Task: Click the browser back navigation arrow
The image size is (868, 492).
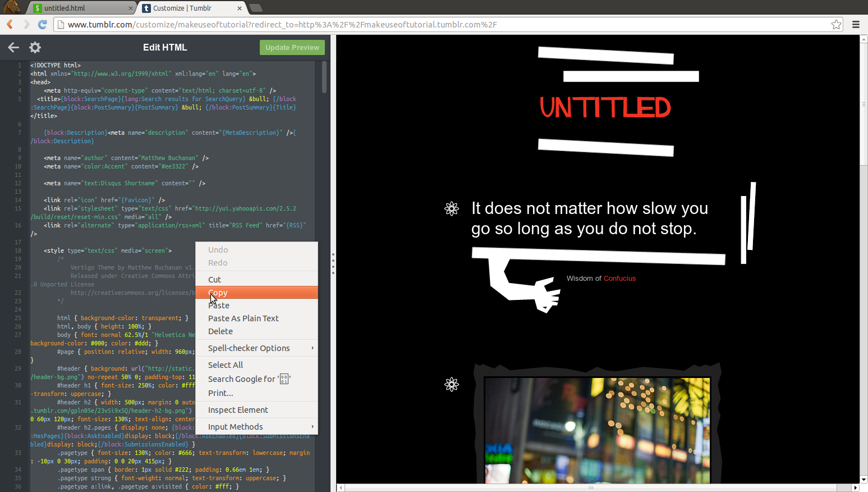Action: (x=9, y=24)
